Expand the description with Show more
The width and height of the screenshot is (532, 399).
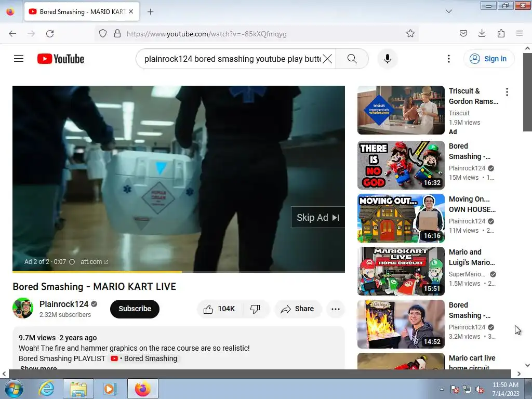38,368
